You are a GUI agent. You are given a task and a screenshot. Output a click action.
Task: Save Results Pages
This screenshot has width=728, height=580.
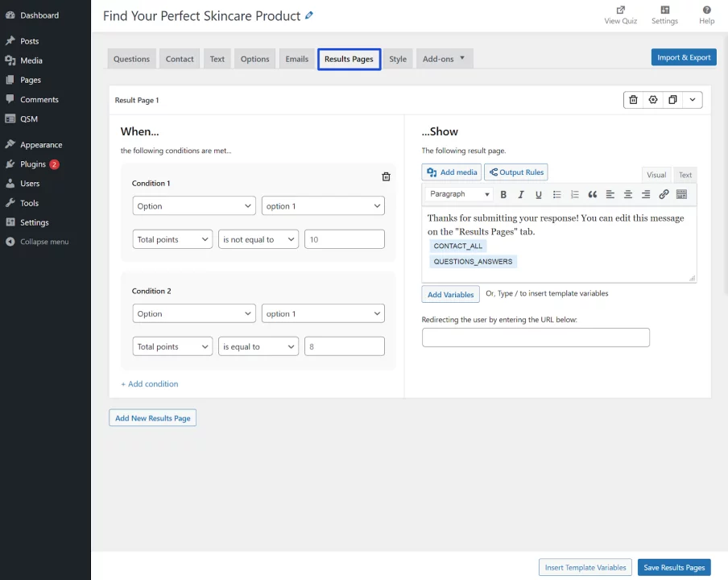coord(674,567)
